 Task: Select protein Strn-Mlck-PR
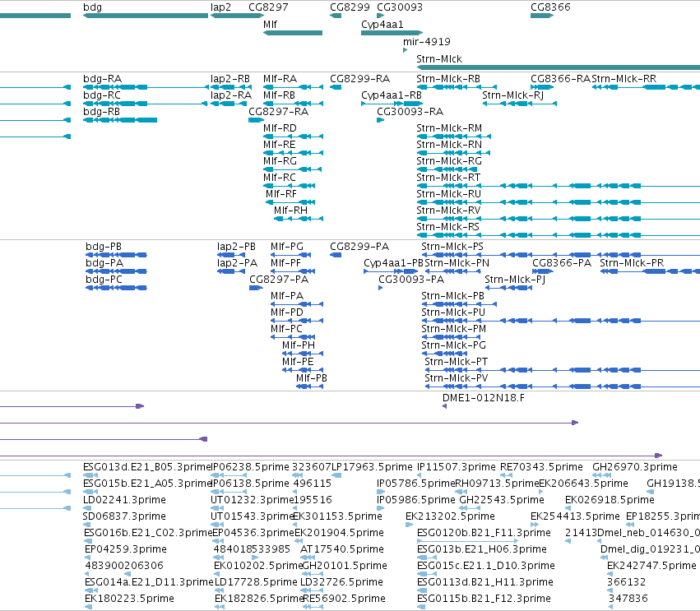[632, 263]
